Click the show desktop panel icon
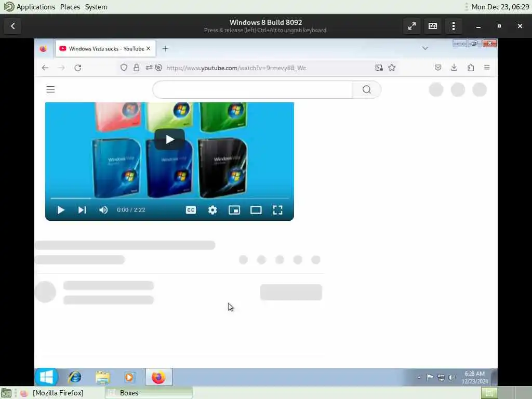 point(6,393)
